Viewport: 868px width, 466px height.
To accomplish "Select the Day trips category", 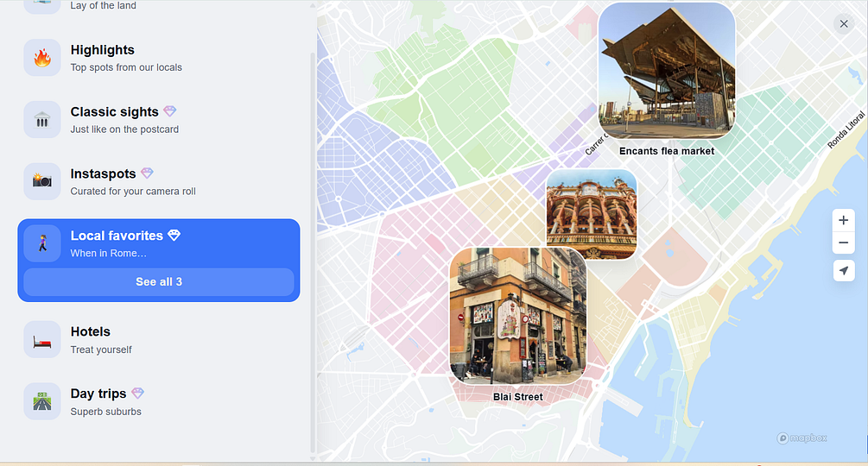I will pyautogui.click(x=159, y=401).
